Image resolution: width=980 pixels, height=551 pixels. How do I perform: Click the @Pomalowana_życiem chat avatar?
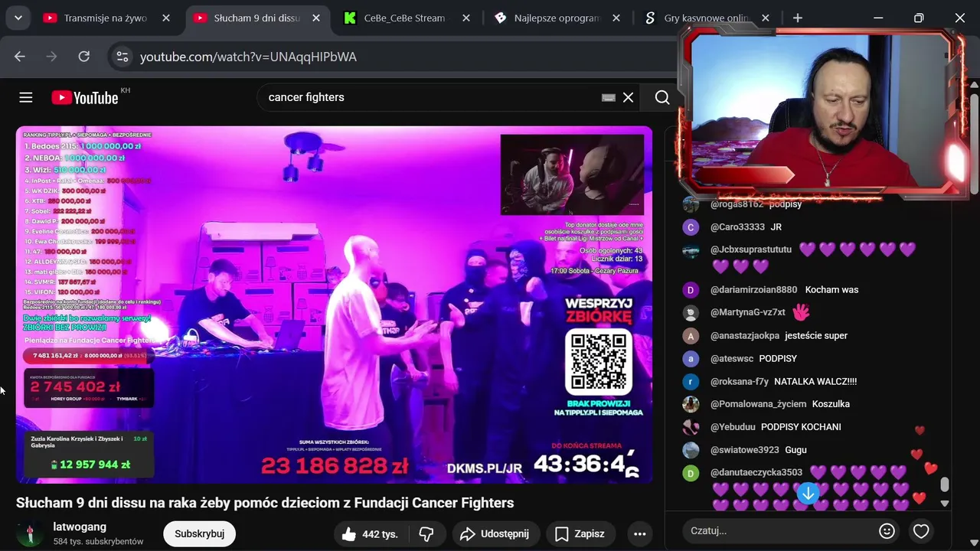click(691, 404)
